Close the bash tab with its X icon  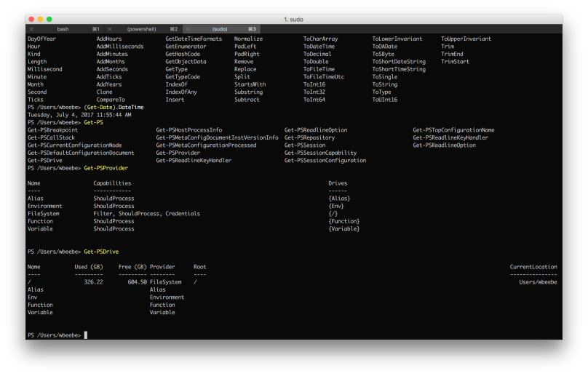pyautogui.click(x=31, y=29)
